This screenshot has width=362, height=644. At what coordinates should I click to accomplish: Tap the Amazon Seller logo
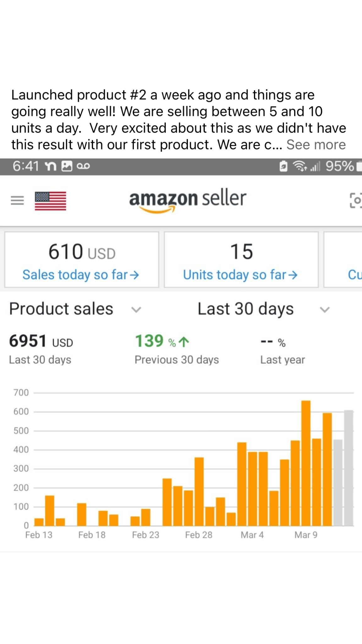pyautogui.click(x=188, y=200)
